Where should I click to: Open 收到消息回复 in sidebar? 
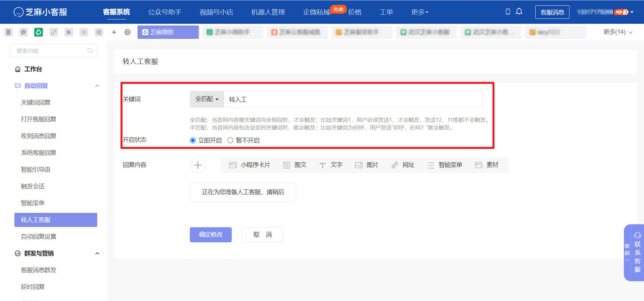[39, 136]
